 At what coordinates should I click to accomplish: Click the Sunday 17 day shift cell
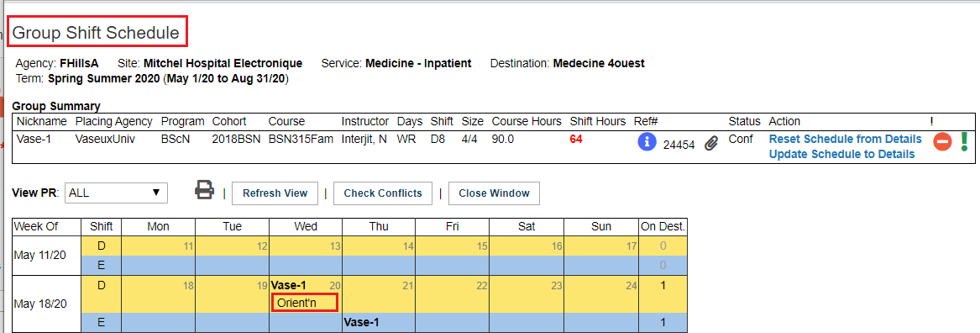click(601, 246)
